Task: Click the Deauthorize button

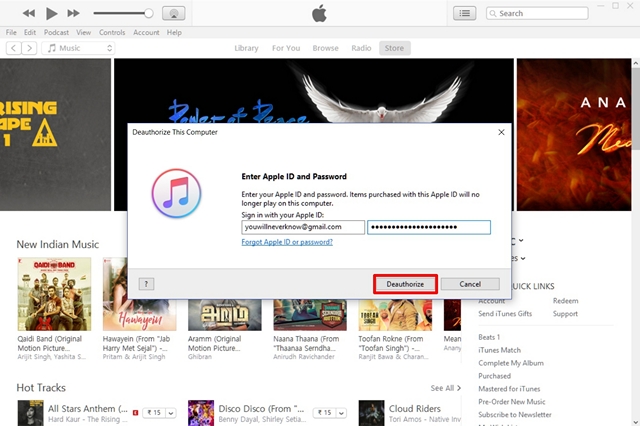Action: 405,284
